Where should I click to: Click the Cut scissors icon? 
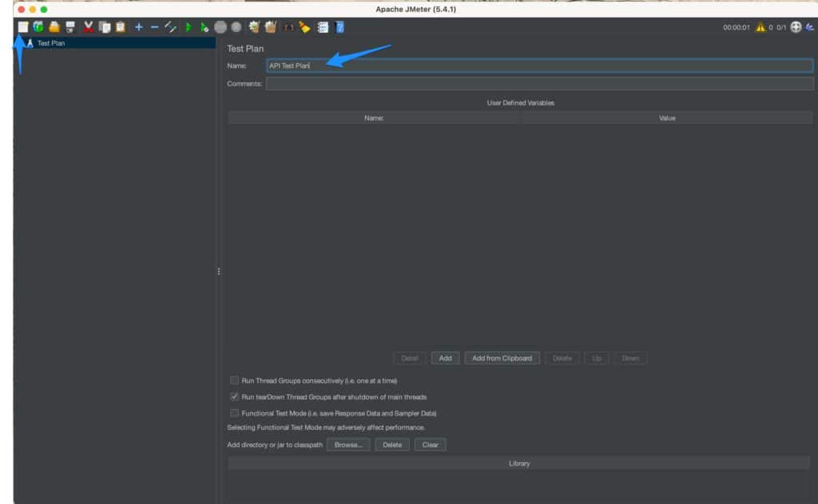(88, 27)
